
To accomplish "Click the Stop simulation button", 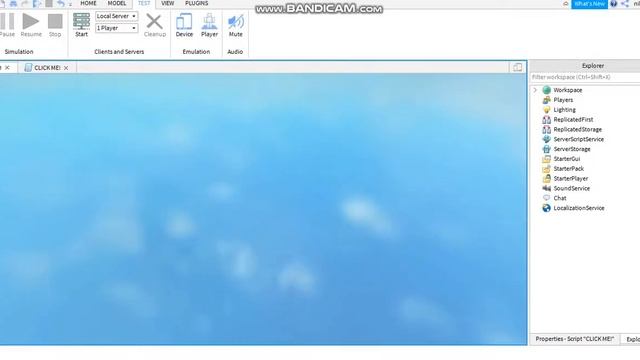I will pyautogui.click(x=55, y=25).
